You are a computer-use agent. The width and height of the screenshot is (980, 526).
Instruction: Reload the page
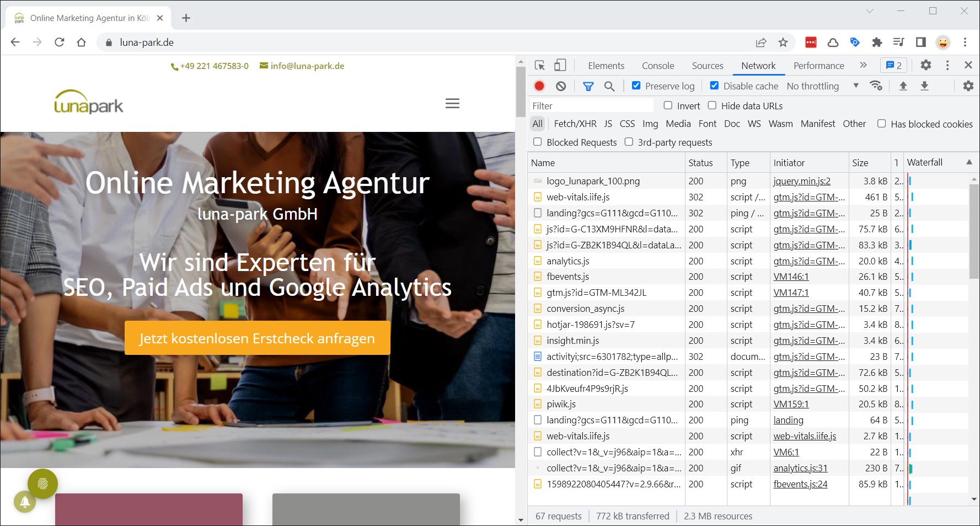click(60, 42)
